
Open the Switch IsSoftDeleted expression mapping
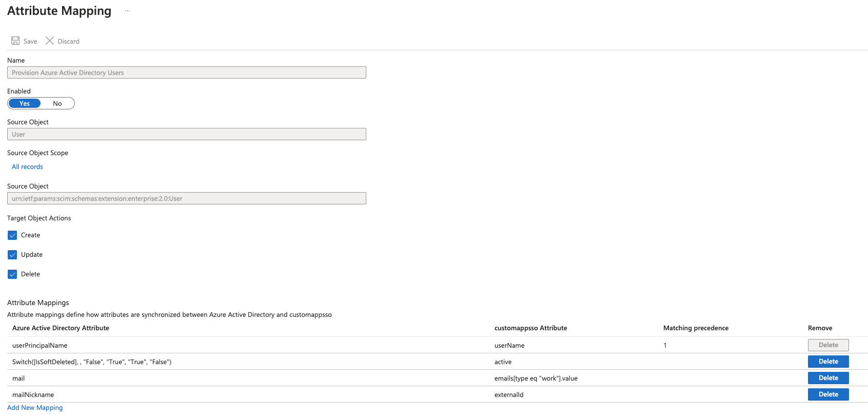92,362
